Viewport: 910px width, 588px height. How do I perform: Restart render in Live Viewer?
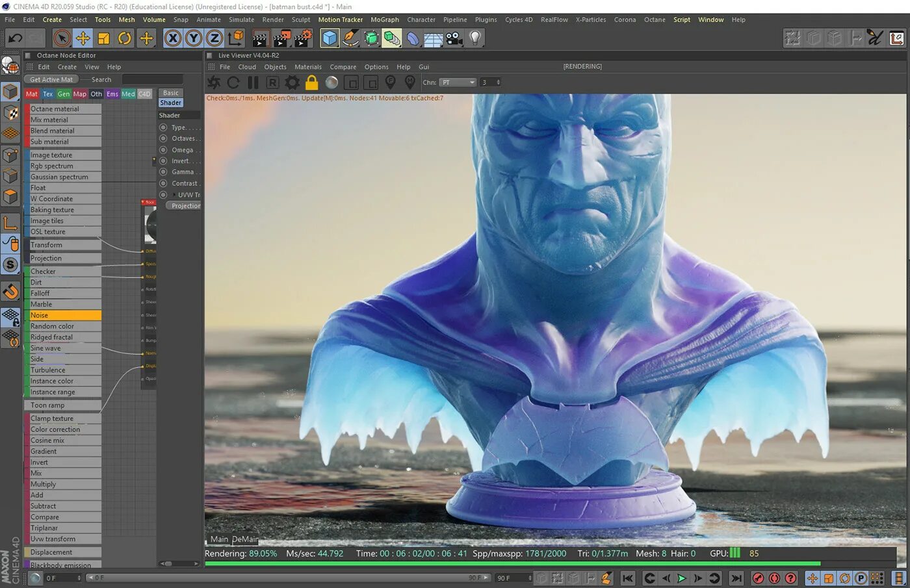(x=233, y=83)
